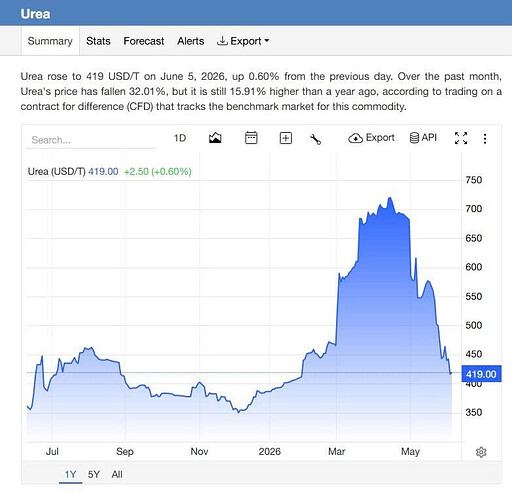Select the 1D interval button
Viewport: 512px width, 500px height.
[x=180, y=138]
